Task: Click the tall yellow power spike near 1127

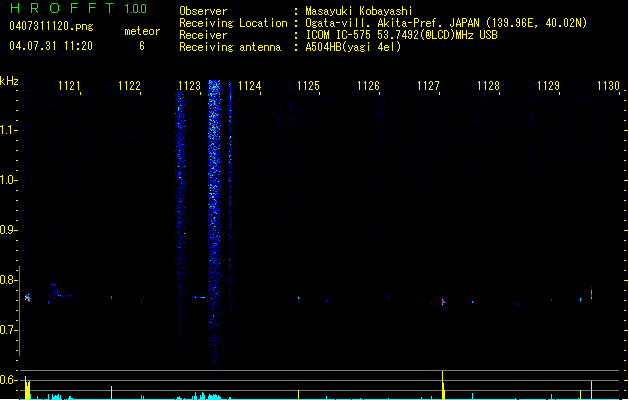Action: pyautogui.click(x=443, y=385)
